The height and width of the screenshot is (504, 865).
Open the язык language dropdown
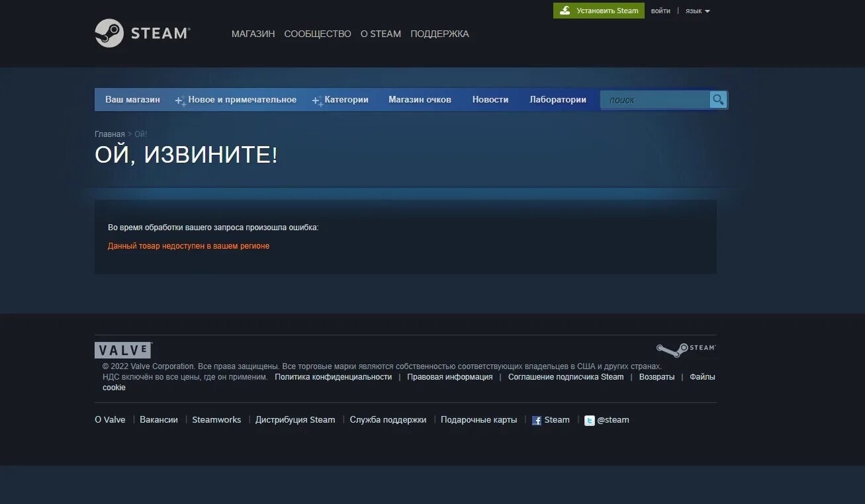(698, 11)
